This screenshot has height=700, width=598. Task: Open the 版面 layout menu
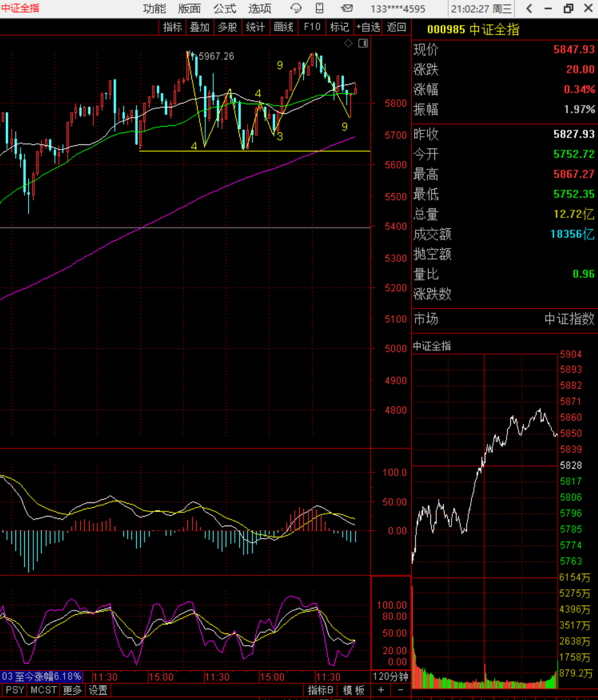189,8
